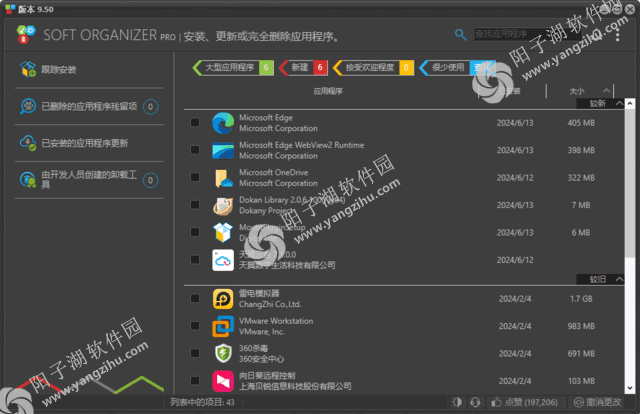
Task: Click the cloud download updates icon
Action: point(28,143)
